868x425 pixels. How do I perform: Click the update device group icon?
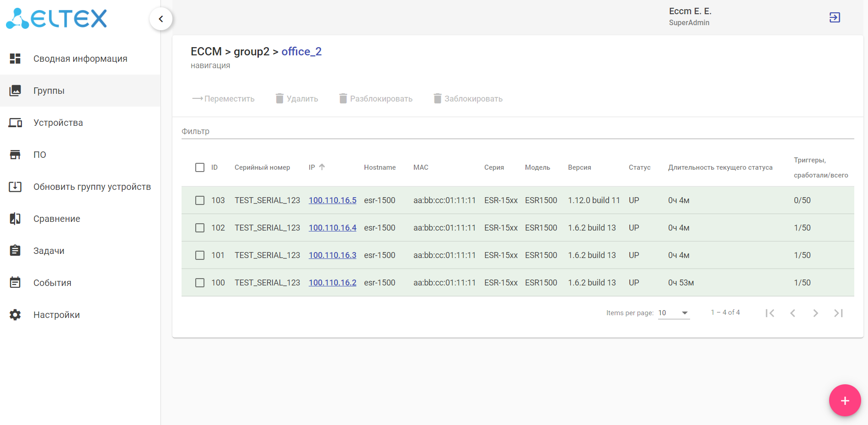tap(15, 187)
